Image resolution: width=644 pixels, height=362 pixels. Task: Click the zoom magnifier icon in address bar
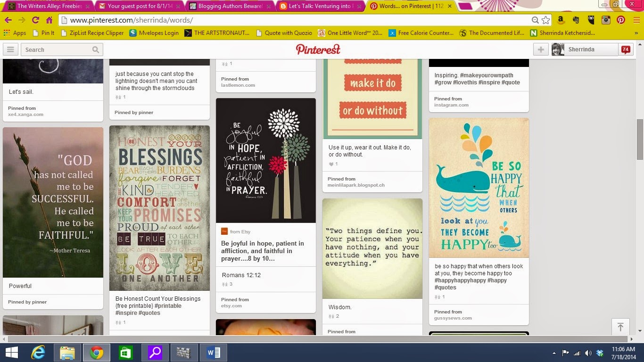(535, 20)
